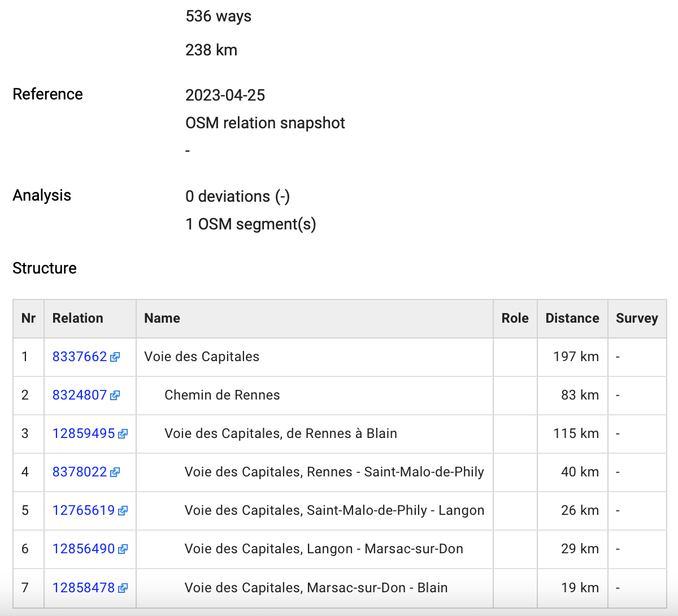Open relation link 8337662 for Voie des Capitales
Image resolution: width=678 pixels, height=616 pixels.
[79, 357]
